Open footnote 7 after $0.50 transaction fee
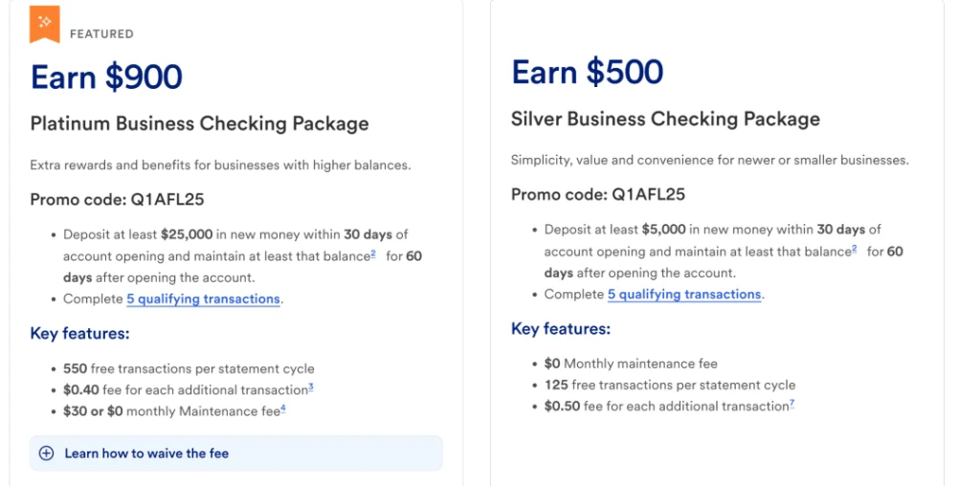This screenshot has width=980, height=486. (792, 404)
